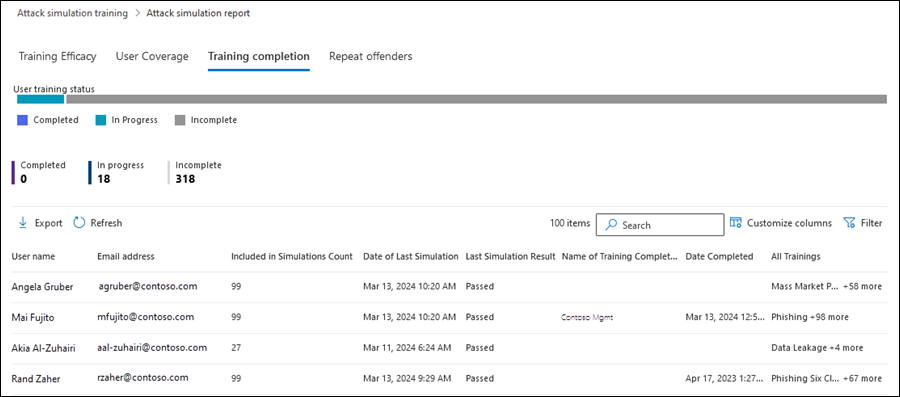The width and height of the screenshot is (900, 397).
Task: Expand Akia Al-Zuhairi's +4 more trainings
Action: click(x=846, y=348)
